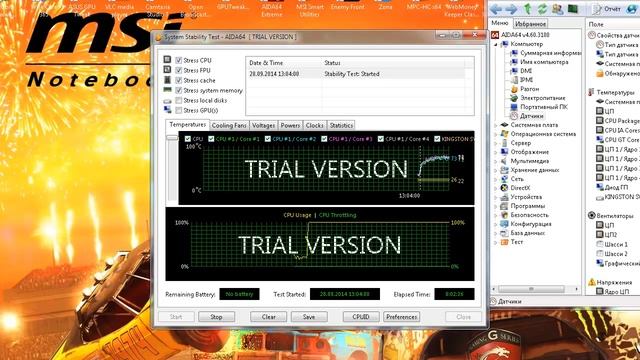
Task: Enable Stress local disks option
Action: [178, 100]
